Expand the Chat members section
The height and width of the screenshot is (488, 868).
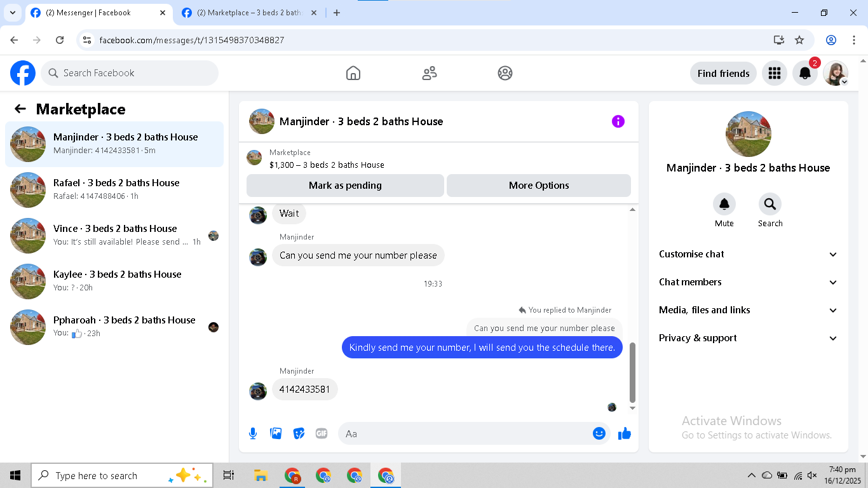[x=749, y=282]
